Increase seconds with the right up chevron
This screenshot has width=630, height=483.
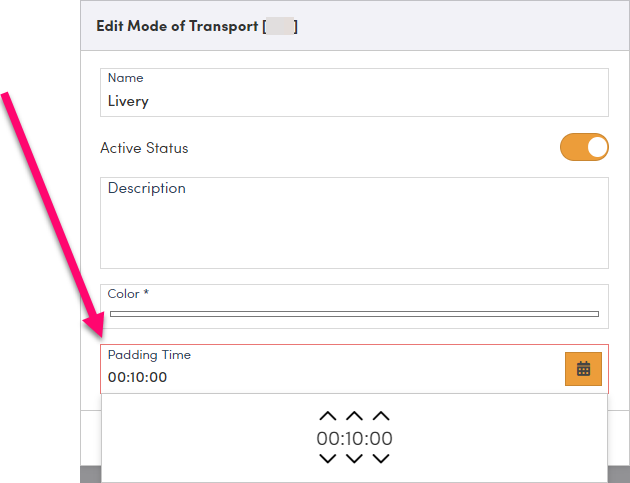[380, 416]
